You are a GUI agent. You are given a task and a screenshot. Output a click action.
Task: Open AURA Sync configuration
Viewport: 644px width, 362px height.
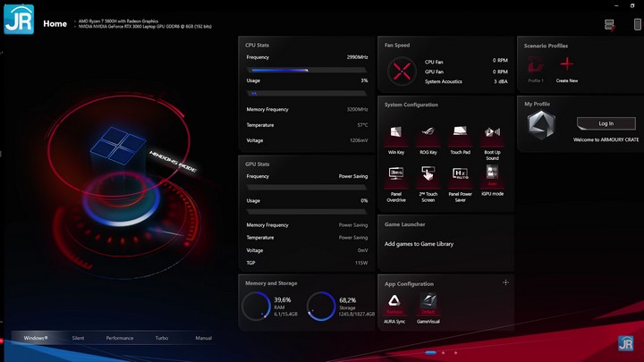click(394, 301)
